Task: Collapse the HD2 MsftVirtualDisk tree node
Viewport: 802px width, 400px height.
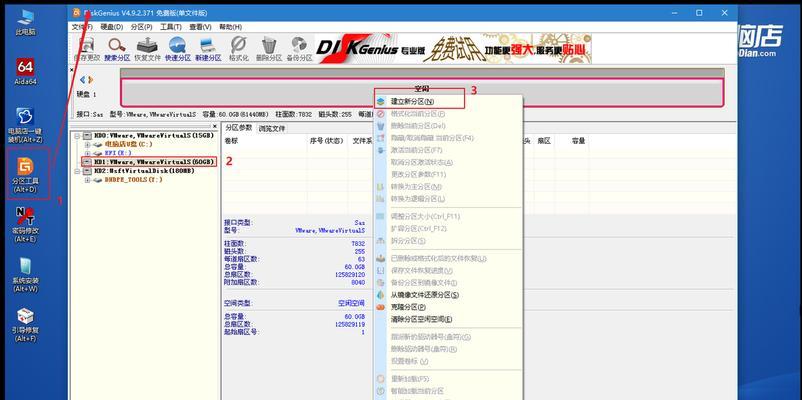Action: pyautogui.click(x=78, y=171)
